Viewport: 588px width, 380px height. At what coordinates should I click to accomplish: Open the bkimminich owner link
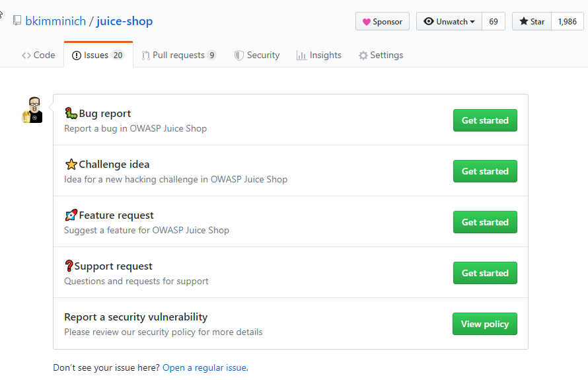pos(55,21)
